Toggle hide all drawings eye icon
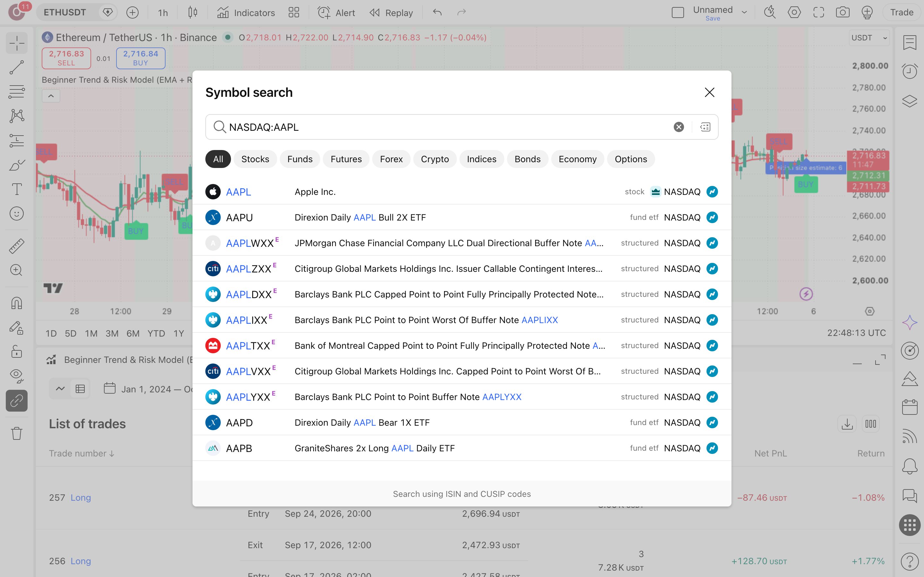This screenshot has height=577, width=924. click(x=16, y=375)
